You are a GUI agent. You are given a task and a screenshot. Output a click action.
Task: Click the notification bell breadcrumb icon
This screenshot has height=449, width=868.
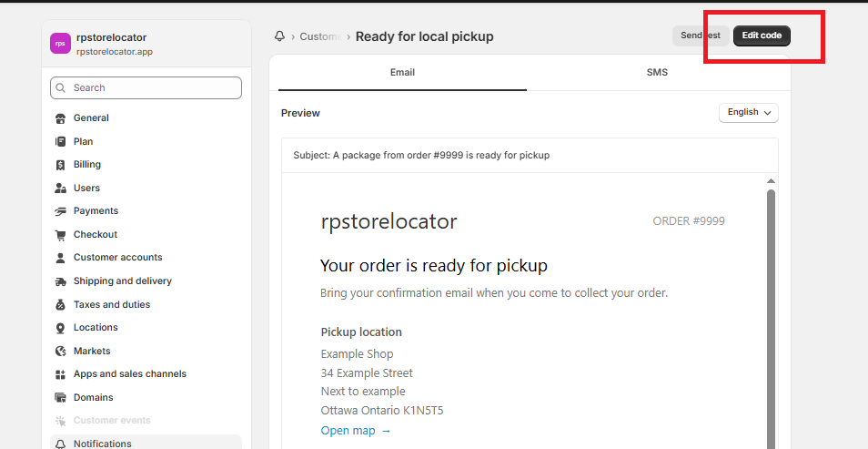pyautogui.click(x=279, y=36)
